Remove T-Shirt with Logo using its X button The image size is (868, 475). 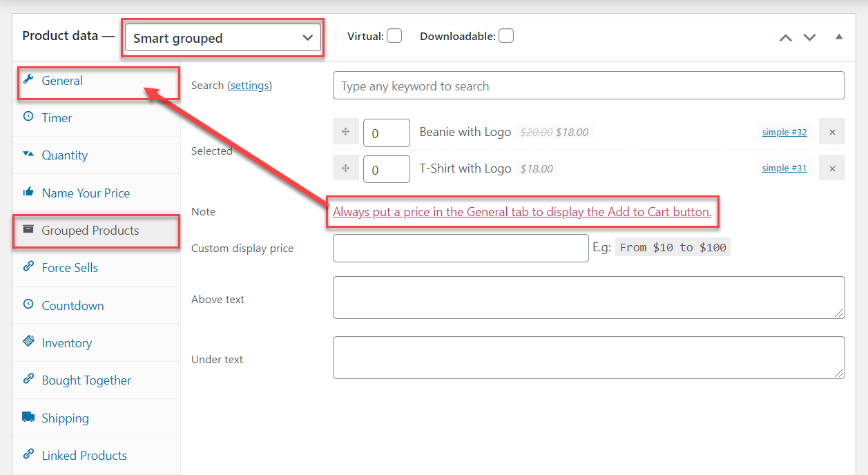[831, 167]
